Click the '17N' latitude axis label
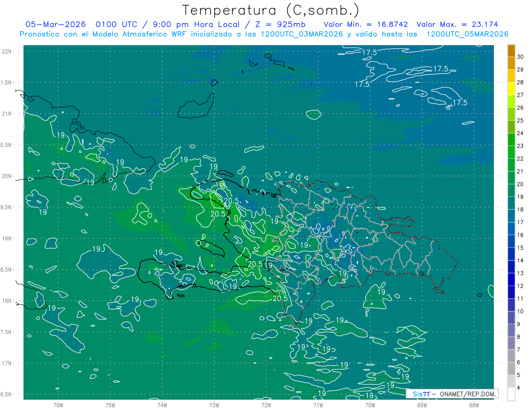Viewport: 532px width, 411px height. point(7,363)
